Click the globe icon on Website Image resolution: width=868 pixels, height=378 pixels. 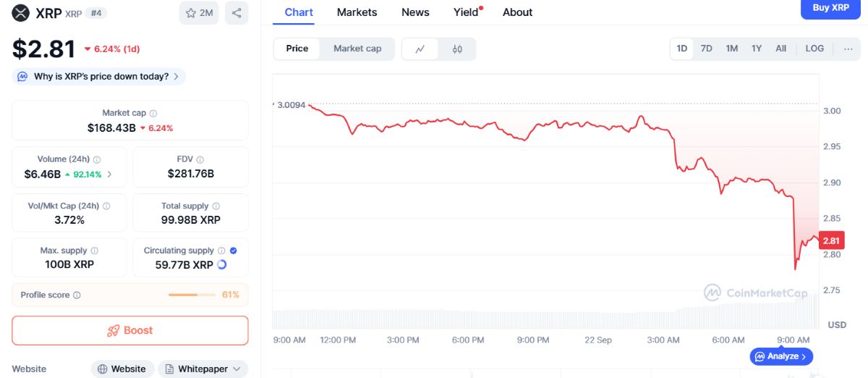click(x=103, y=369)
